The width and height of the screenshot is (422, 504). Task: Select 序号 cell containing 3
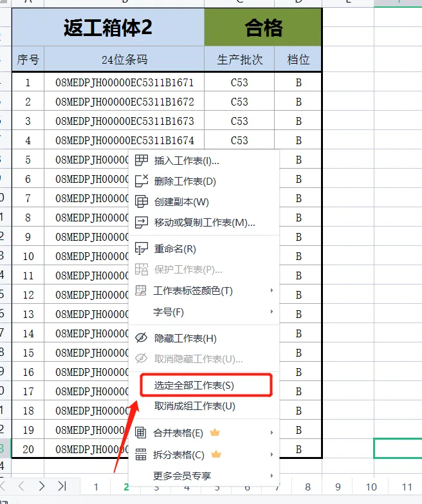tap(28, 121)
